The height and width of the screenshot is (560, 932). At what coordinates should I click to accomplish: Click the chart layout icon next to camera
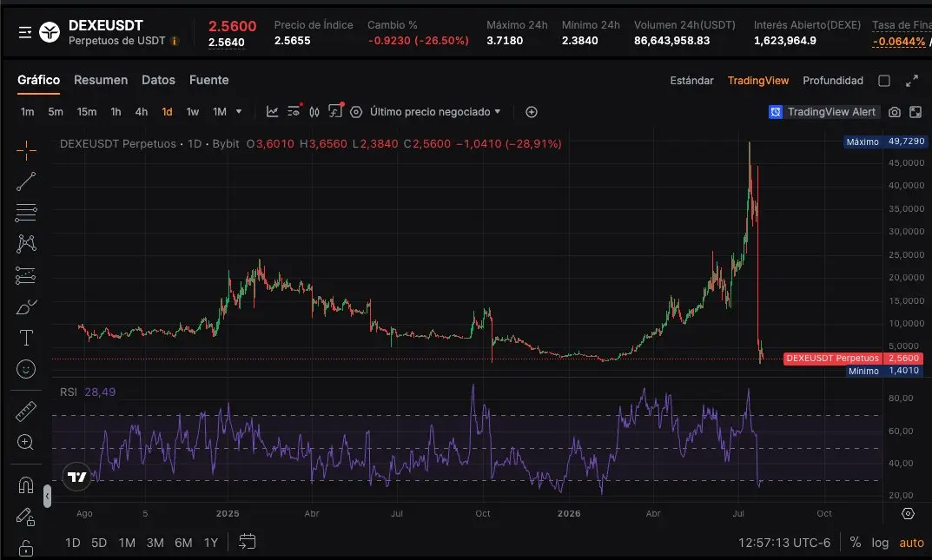(x=915, y=112)
